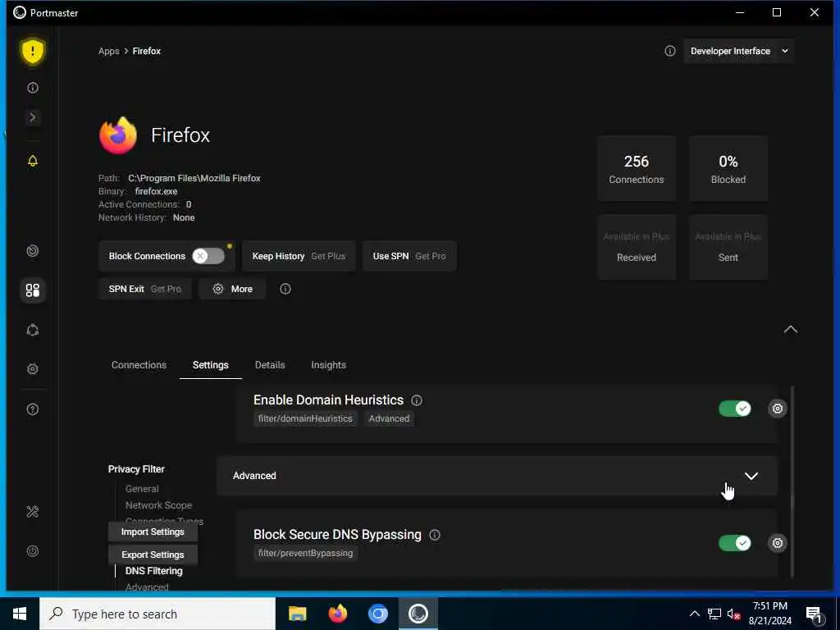
Task: Toggle Enable Domain Heuristics switch
Action: (734, 409)
